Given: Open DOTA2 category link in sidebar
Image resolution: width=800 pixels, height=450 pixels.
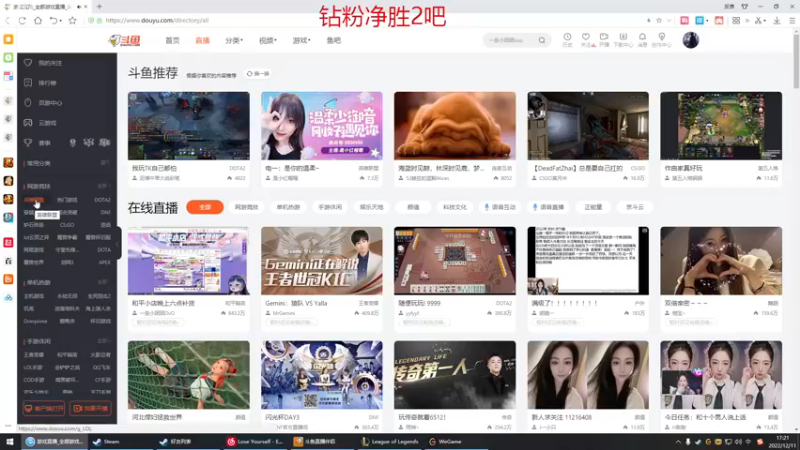Looking at the screenshot, I should (102, 200).
